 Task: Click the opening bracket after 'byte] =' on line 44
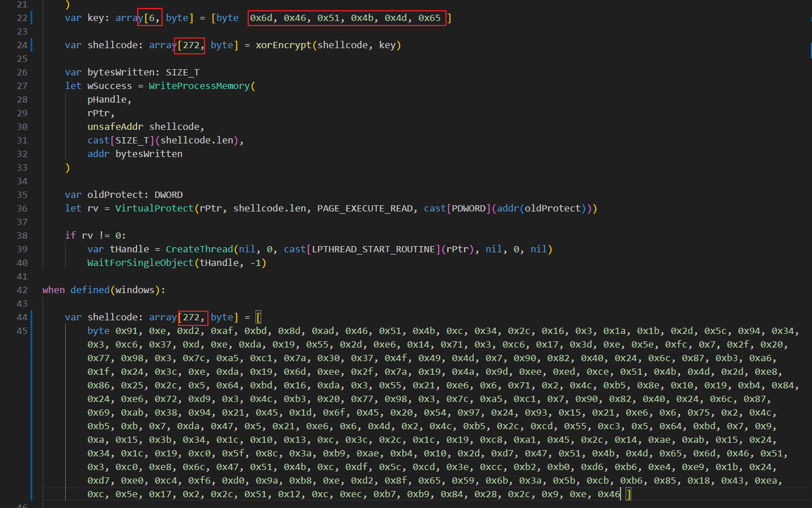pos(258,317)
